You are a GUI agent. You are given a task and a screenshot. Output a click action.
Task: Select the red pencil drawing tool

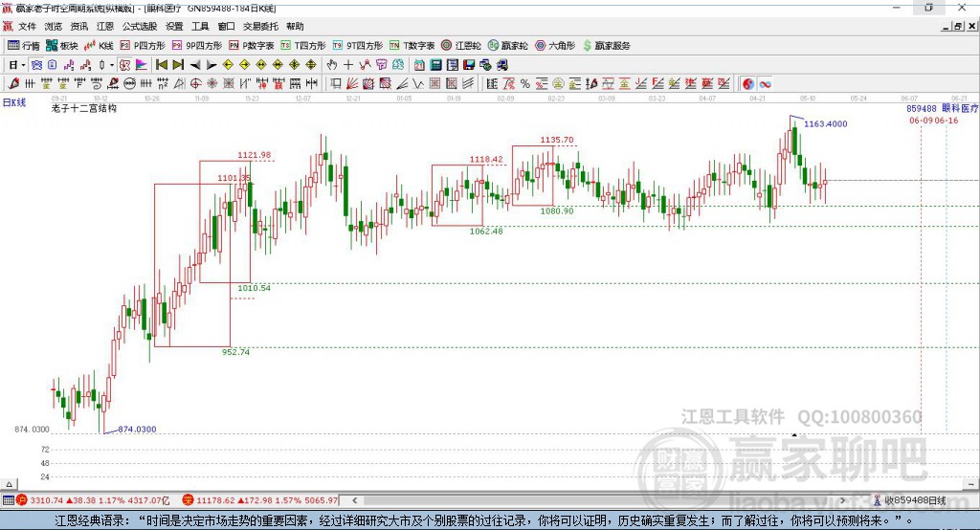[13, 83]
